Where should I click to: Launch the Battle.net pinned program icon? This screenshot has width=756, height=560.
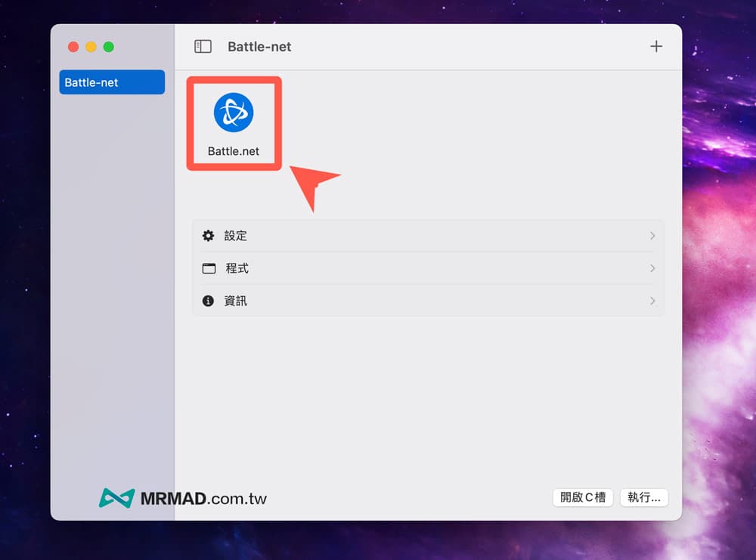[234, 113]
